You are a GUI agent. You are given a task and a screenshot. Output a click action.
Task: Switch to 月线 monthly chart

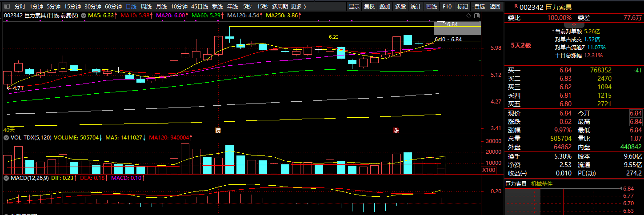click(161, 7)
